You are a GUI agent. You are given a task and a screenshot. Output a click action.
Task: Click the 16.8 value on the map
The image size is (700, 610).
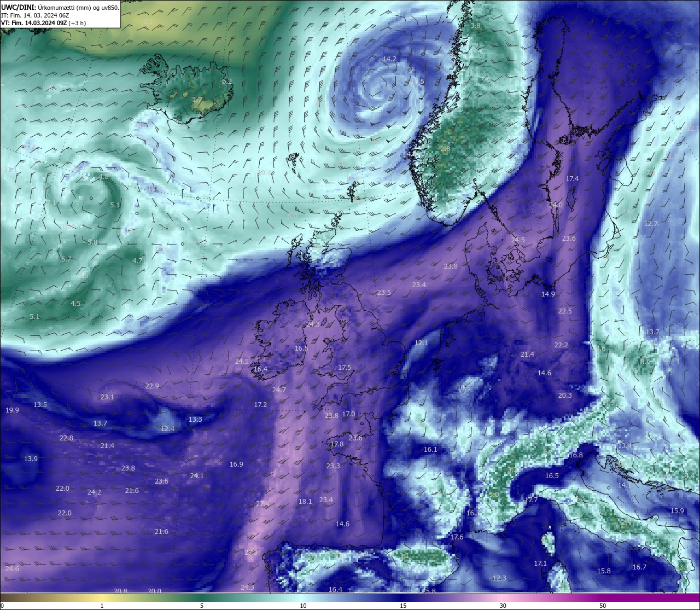(x=575, y=455)
